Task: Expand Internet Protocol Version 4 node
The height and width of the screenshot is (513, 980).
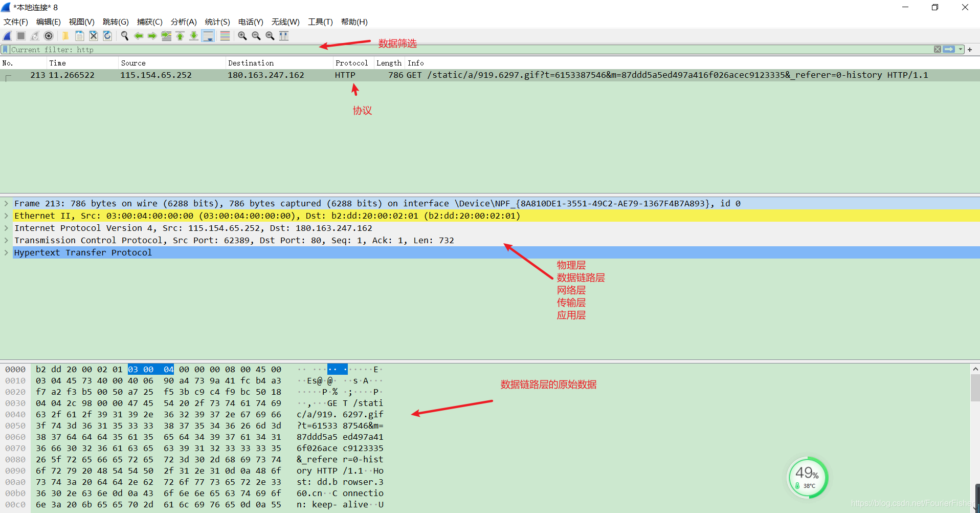Action: point(6,228)
